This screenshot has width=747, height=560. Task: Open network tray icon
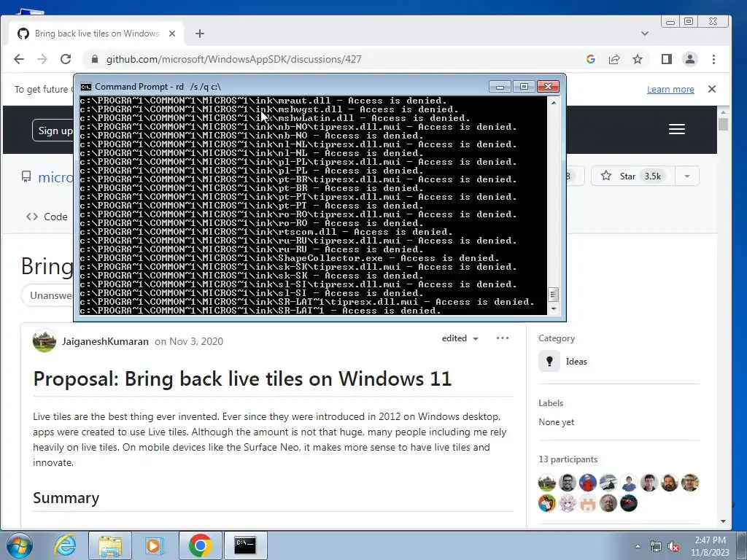tap(656, 547)
